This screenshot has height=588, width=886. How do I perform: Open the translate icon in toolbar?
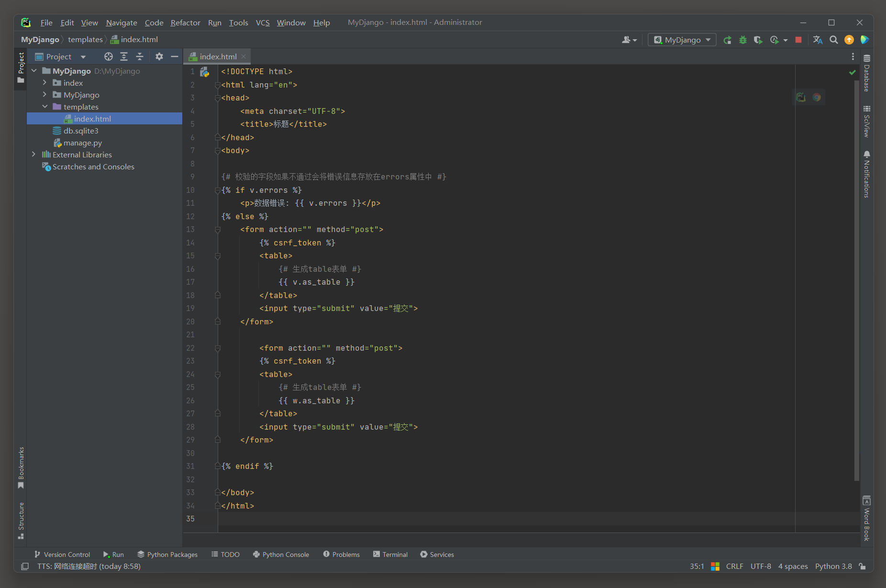(x=818, y=40)
